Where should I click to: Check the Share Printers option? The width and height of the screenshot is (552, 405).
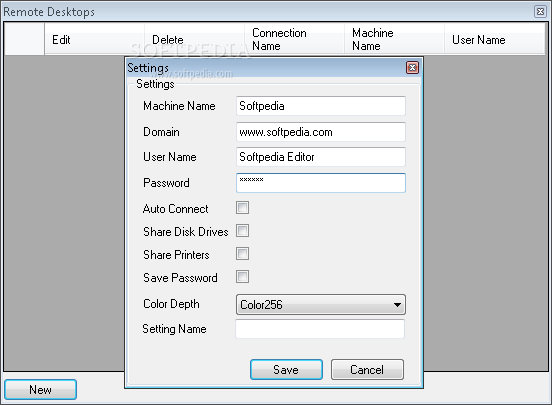pos(243,254)
